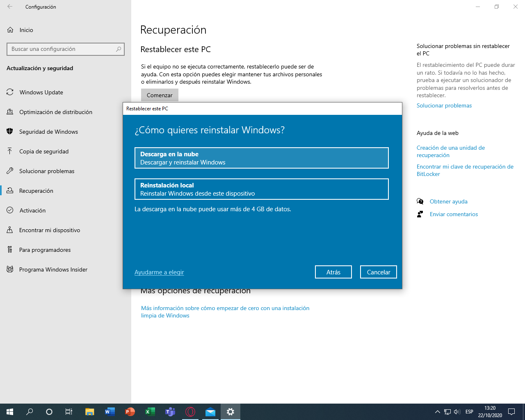Select the Activación menu label

point(32,210)
